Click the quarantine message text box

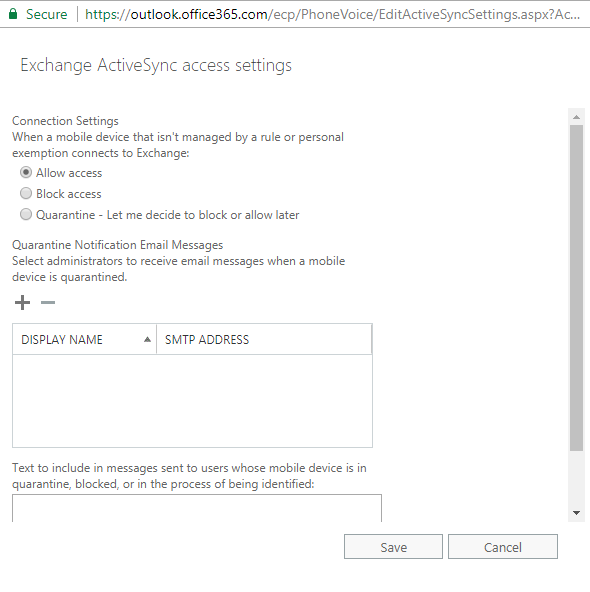pyautogui.click(x=197, y=508)
